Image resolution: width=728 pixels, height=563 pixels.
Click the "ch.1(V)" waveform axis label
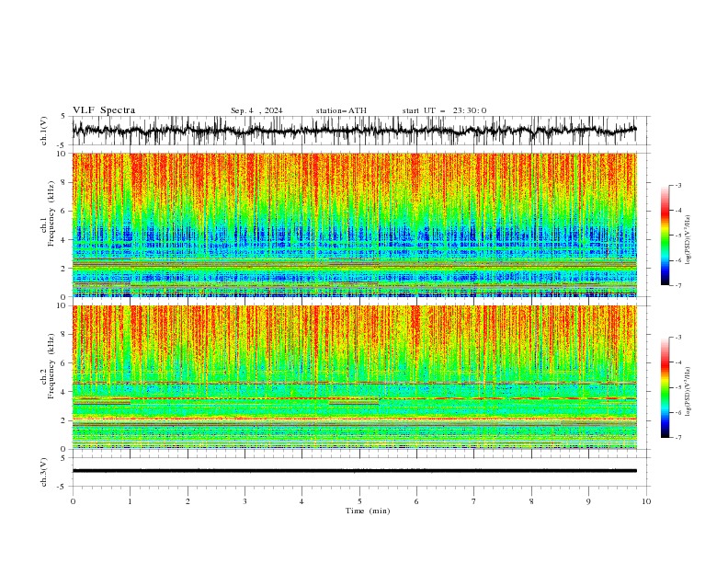coord(44,131)
